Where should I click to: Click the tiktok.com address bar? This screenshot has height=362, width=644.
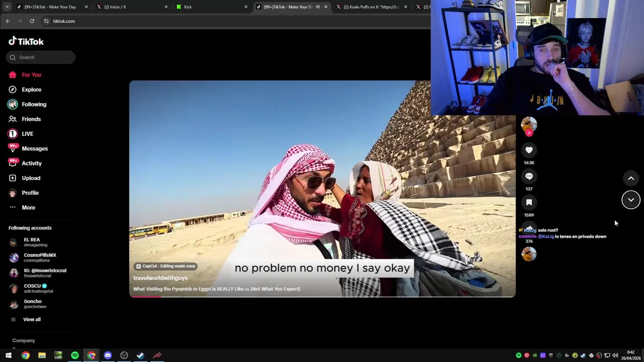[236, 21]
